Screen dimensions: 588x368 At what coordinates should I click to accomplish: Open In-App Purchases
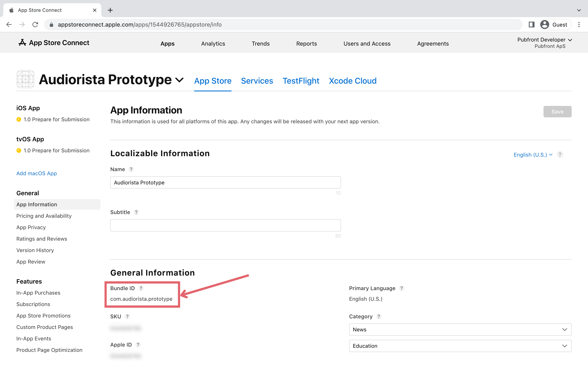pyautogui.click(x=38, y=293)
